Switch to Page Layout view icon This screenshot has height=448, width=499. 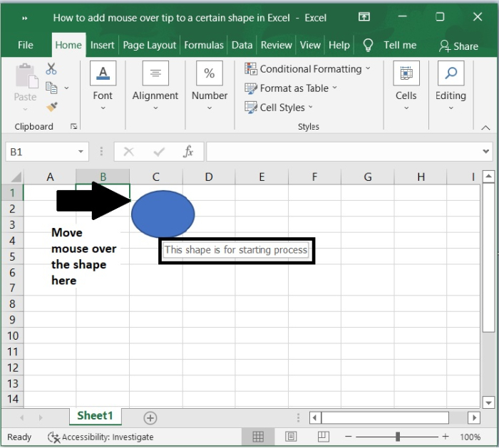click(x=291, y=437)
